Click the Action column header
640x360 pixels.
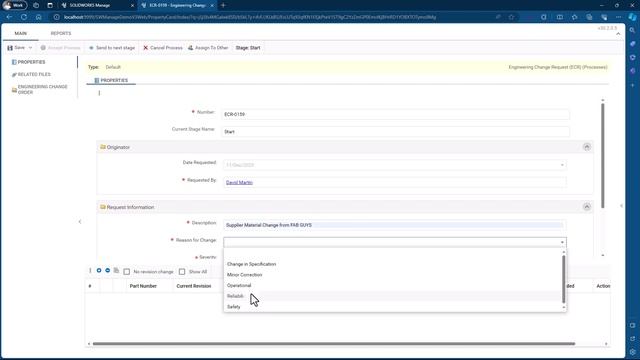(x=603, y=286)
